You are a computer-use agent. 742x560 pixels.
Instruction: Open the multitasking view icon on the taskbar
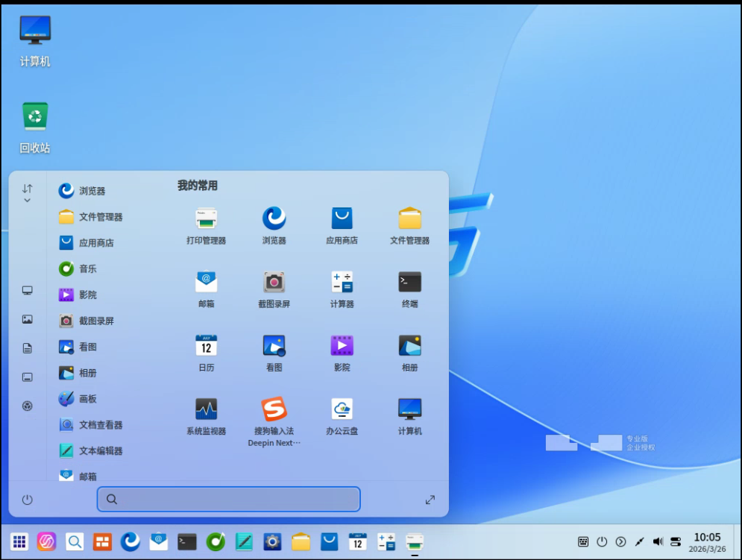[x=102, y=541]
